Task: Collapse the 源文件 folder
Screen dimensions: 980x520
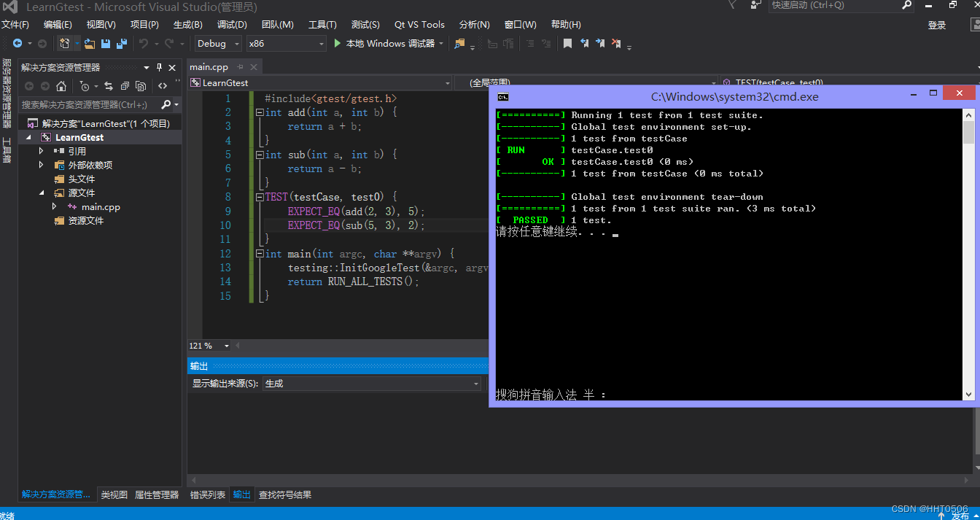Action: (42, 193)
